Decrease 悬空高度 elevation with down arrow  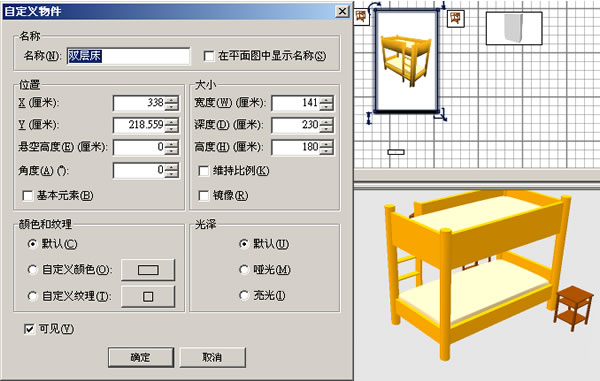[171, 151]
